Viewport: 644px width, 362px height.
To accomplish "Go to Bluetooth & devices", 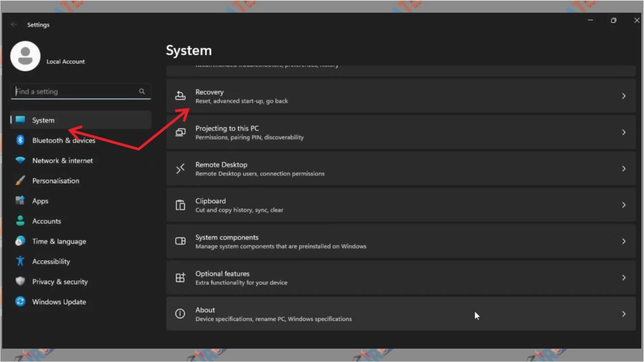I will point(81,140).
